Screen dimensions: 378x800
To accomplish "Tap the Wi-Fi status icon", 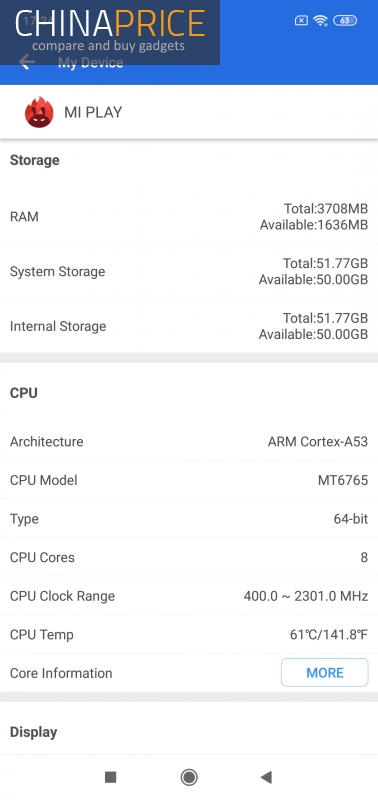I will (320, 20).
